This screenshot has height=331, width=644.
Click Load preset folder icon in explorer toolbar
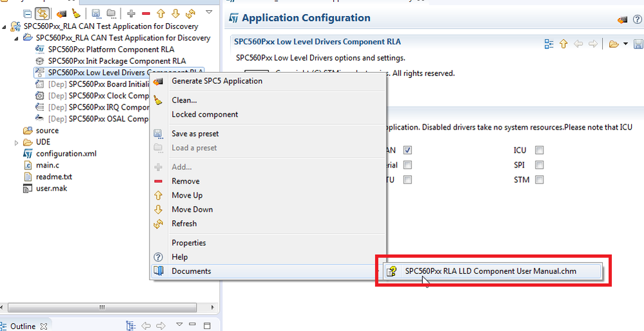[x=112, y=14]
